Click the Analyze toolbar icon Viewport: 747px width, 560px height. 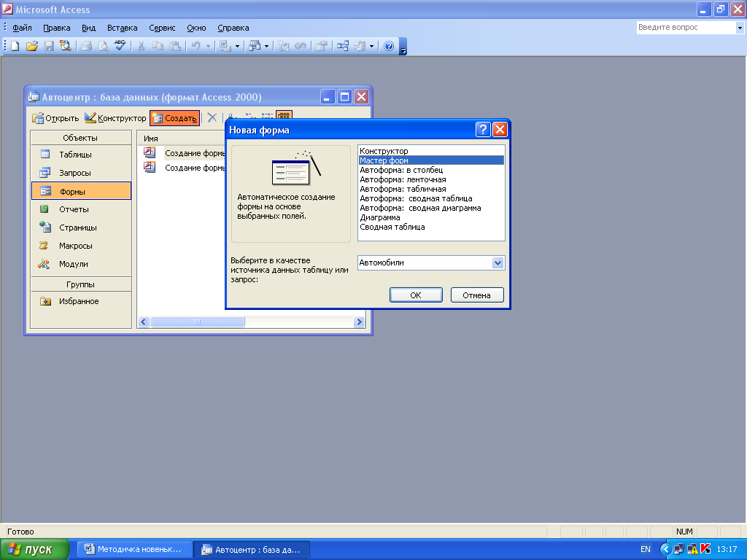click(255, 46)
